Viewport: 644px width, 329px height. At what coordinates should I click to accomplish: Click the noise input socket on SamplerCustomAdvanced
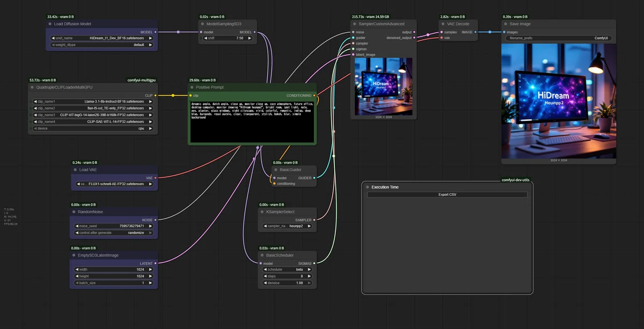(x=353, y=32)
